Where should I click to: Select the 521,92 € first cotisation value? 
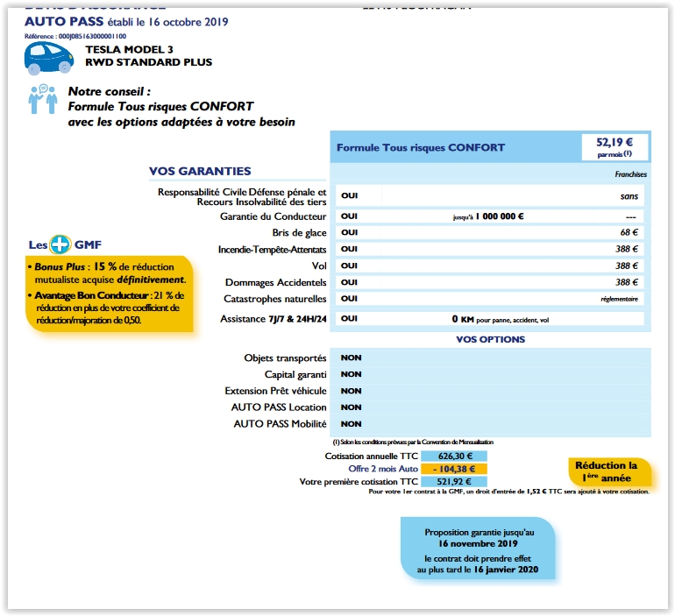click(x=454, y=482)
